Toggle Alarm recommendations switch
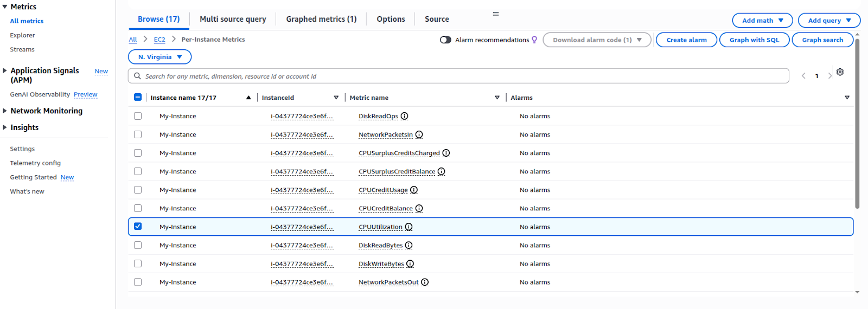Screen dimensions: 868x309 pos(445,40)
